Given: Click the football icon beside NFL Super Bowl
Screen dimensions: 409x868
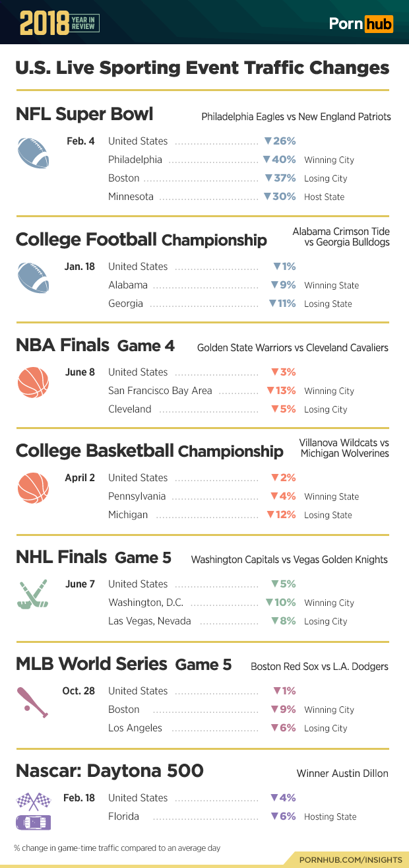Looking at the screenshot, I should click(x=33, y=153).
